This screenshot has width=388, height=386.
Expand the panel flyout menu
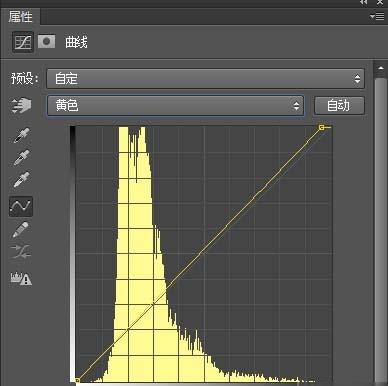[377, 16]
